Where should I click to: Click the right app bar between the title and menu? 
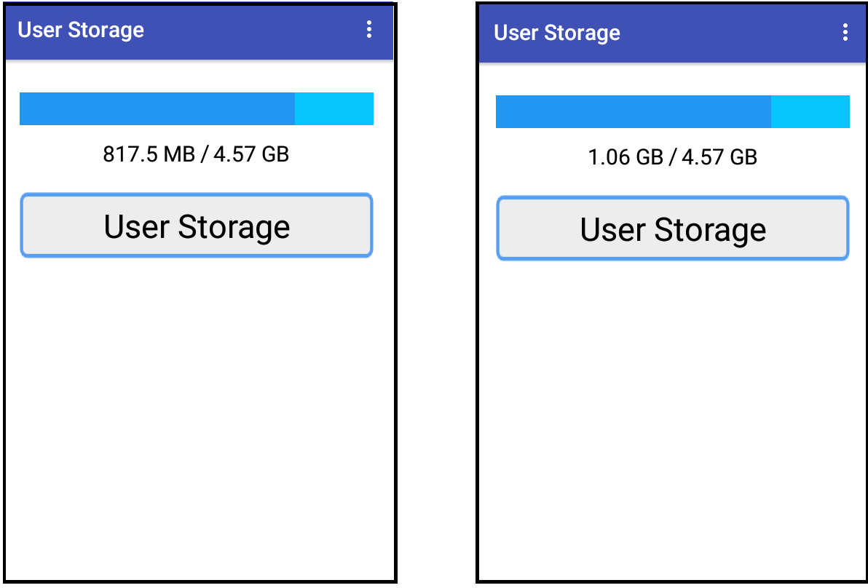coord(730,33)
